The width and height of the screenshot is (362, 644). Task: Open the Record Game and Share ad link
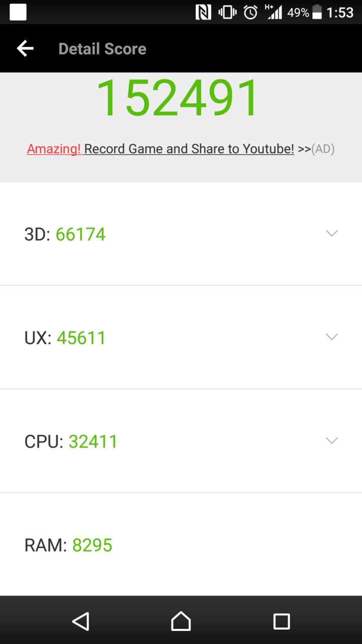[189, 149]
